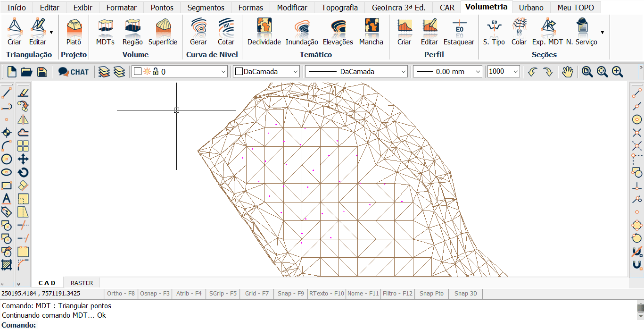644x329 pixels.
Task: Click the layers manager stack icon
Action: (104, 72)
